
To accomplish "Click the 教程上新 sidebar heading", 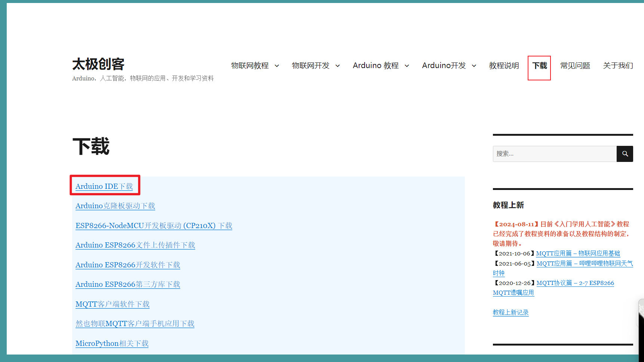I will [x=508, y=205].
